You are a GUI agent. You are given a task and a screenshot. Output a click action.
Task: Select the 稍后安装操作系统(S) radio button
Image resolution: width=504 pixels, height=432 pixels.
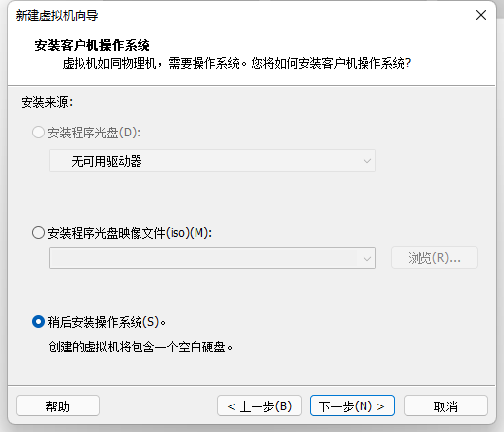pos(38,322)
